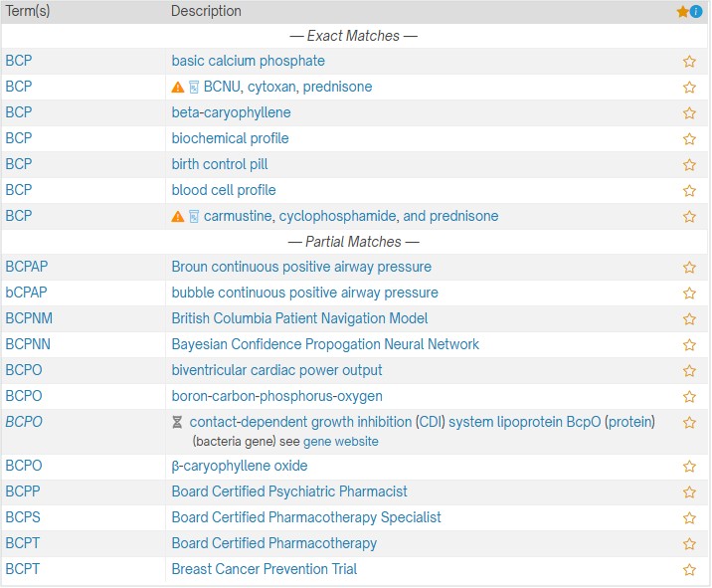Star the Breast Cancer Prevention Trial row
Viewport: 712px width, 588px height.
[689, 570]
